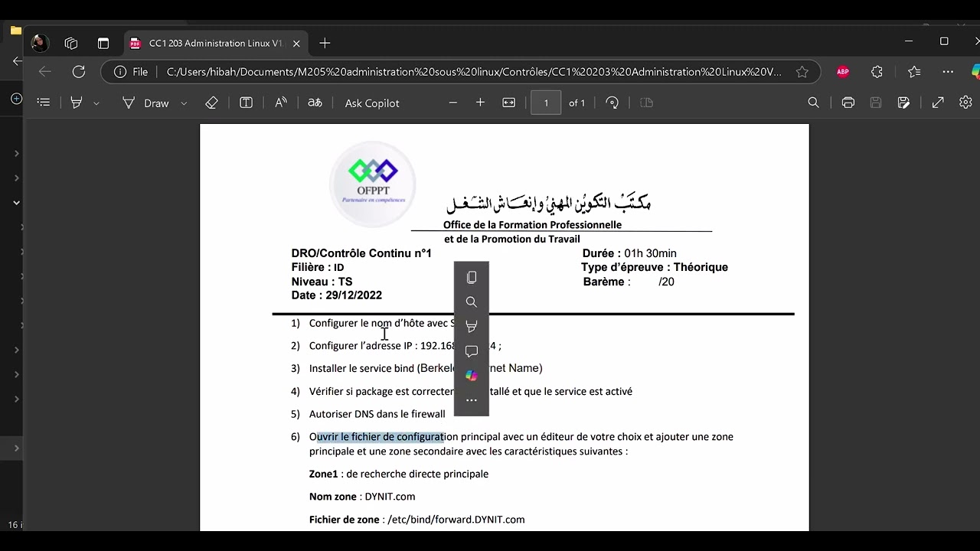Switch to the CC1 203 Administration Linux tab
Viewport: 980px width, 551px height.
coord(215,43)
